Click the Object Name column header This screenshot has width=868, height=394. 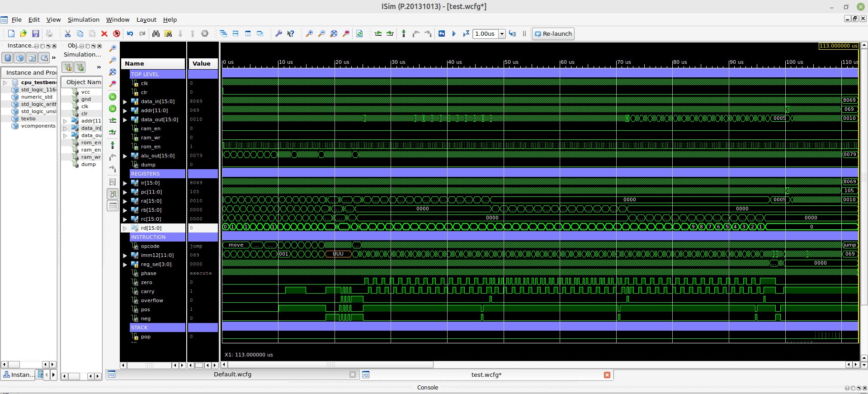pyautogui.click(x=83, y=82)
